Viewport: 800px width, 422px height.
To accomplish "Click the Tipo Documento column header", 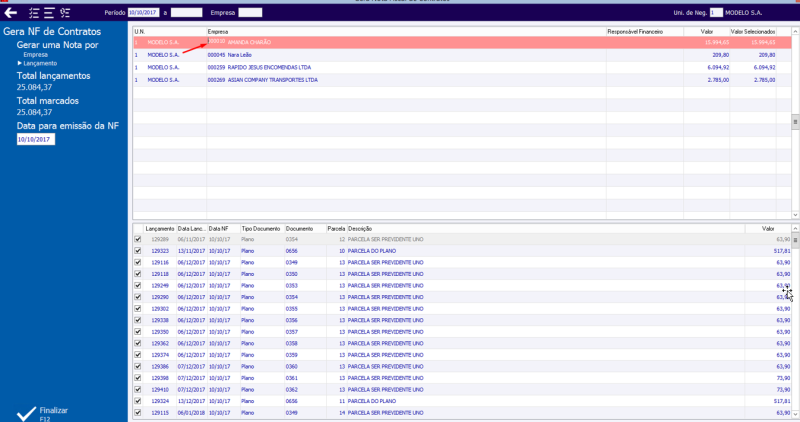I will [x=262, y=229].
